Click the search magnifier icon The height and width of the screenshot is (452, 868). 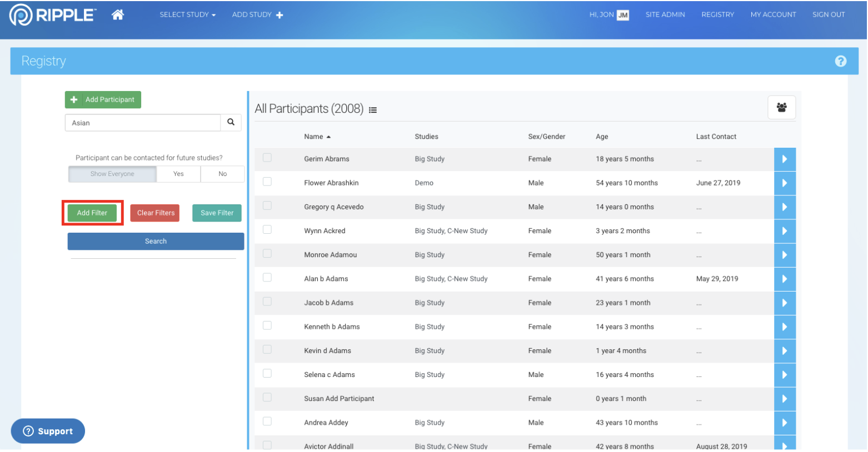(231, 122)
